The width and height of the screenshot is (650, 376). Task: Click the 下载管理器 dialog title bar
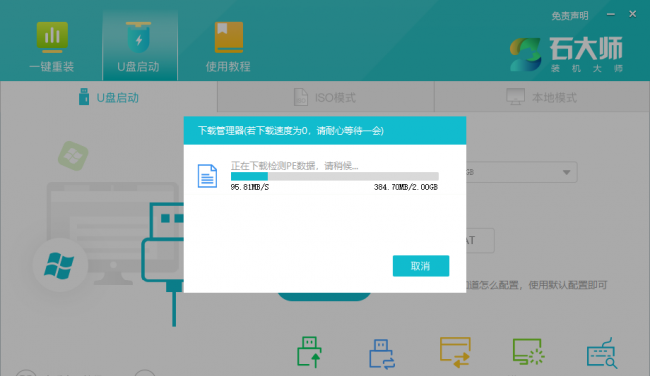click(x=325, y=131)
